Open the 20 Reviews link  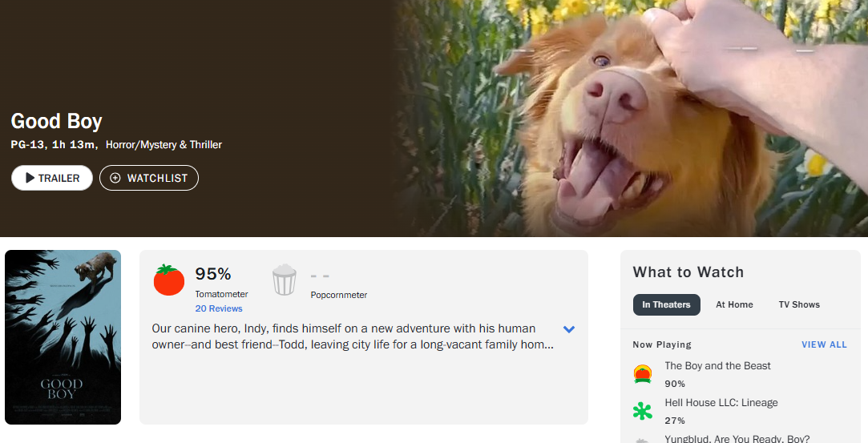218,308
